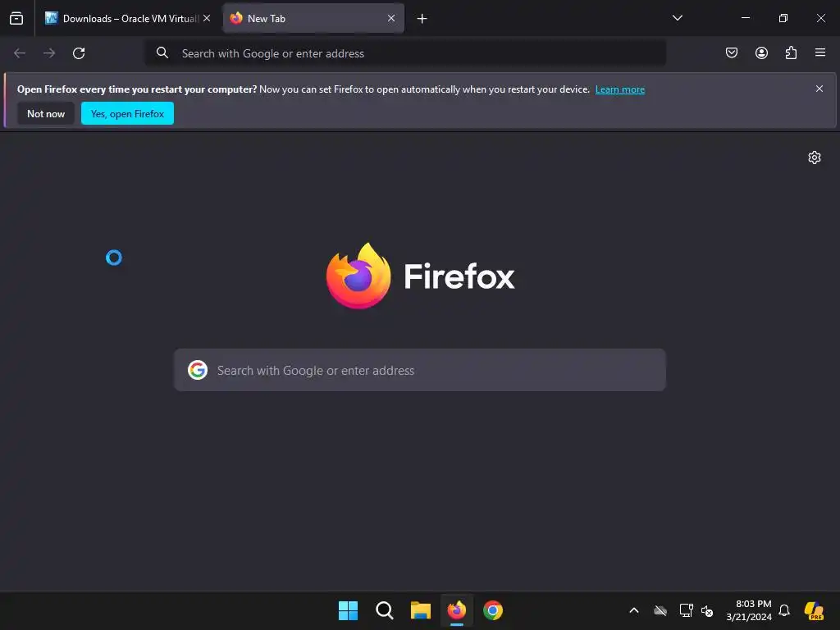Open Firefox View button in tab bar
This screenshot has height=630, width=840.
coord(16,18)
